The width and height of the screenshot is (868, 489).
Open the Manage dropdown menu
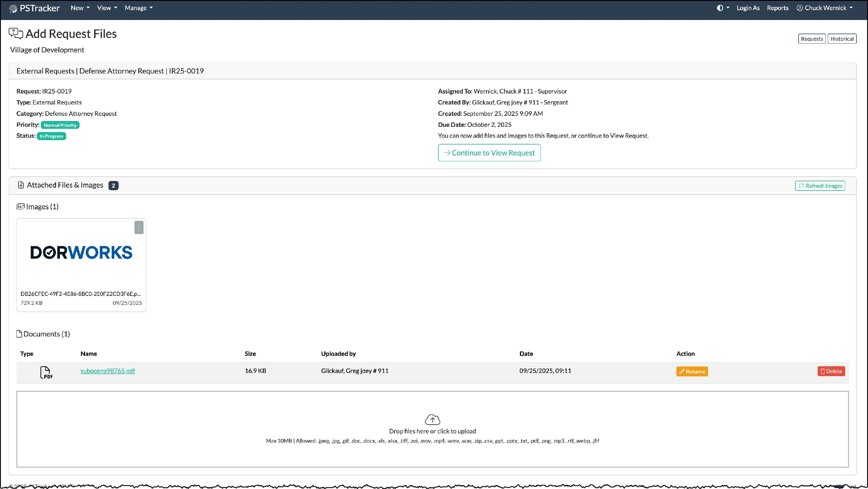pos(139,8)
